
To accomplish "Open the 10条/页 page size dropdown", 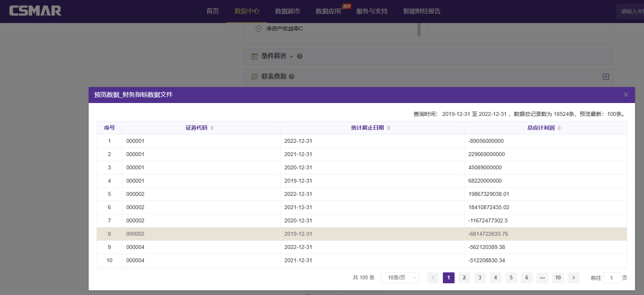I will coord(400,277).
